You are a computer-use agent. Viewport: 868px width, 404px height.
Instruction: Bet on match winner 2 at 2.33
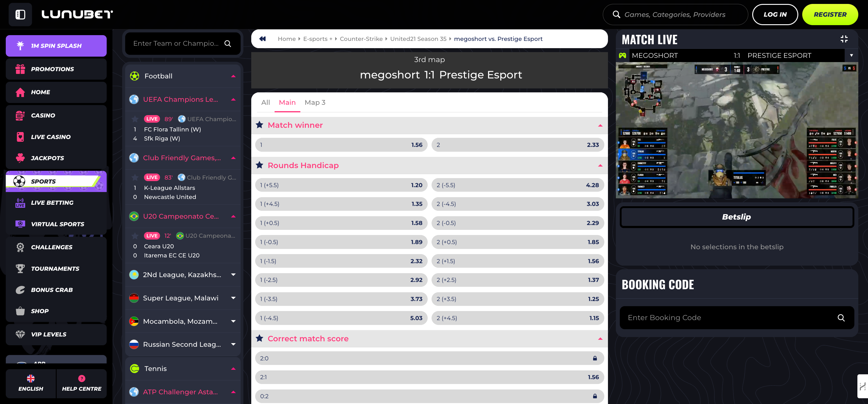coord(518,145)
